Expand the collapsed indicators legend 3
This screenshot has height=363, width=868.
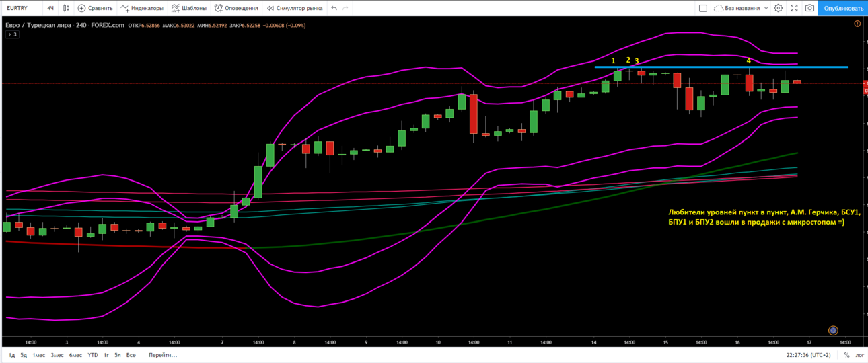[x=11, y=34]
